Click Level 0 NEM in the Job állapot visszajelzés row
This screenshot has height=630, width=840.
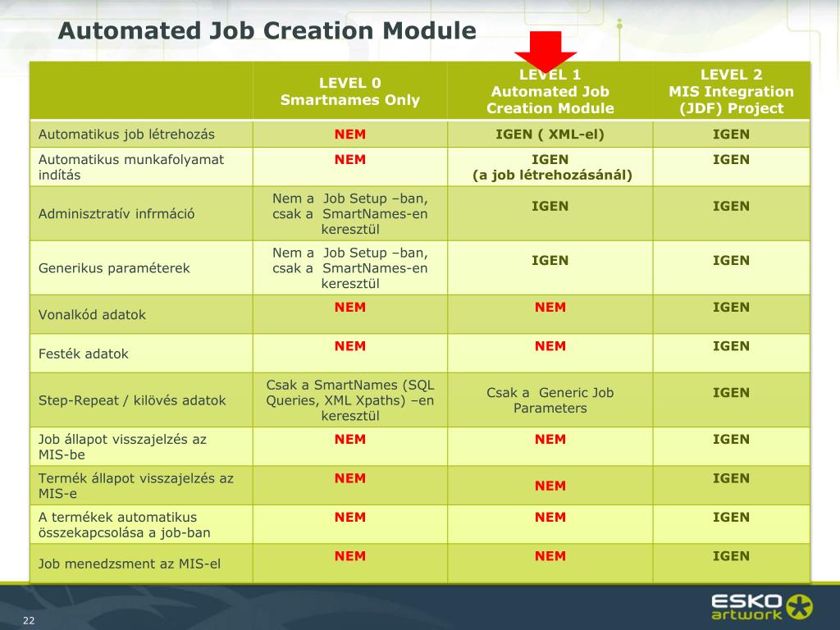(x=349, y=440)
